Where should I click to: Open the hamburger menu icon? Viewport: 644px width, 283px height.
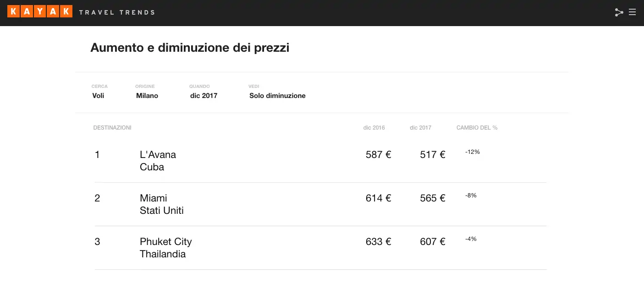coord(632,12)
